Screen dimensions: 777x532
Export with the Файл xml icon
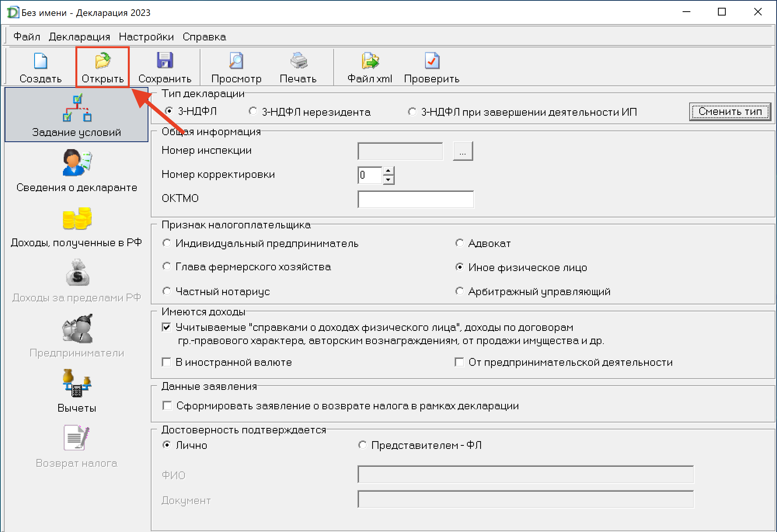pos(369,61)
